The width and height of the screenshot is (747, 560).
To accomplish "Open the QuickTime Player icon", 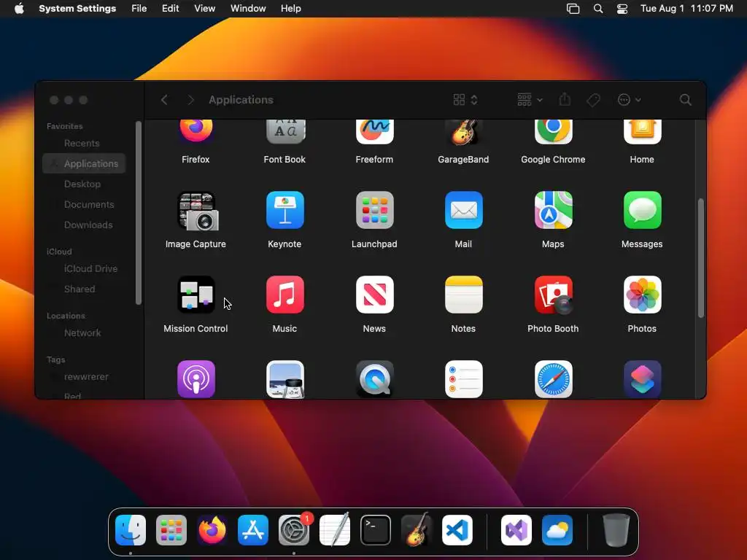I will [374, 379].
